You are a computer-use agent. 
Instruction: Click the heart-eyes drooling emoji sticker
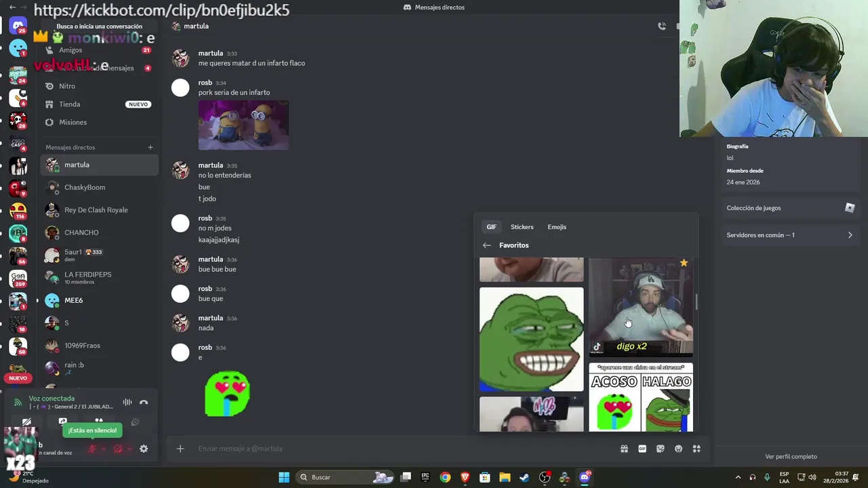coord(227,394)
